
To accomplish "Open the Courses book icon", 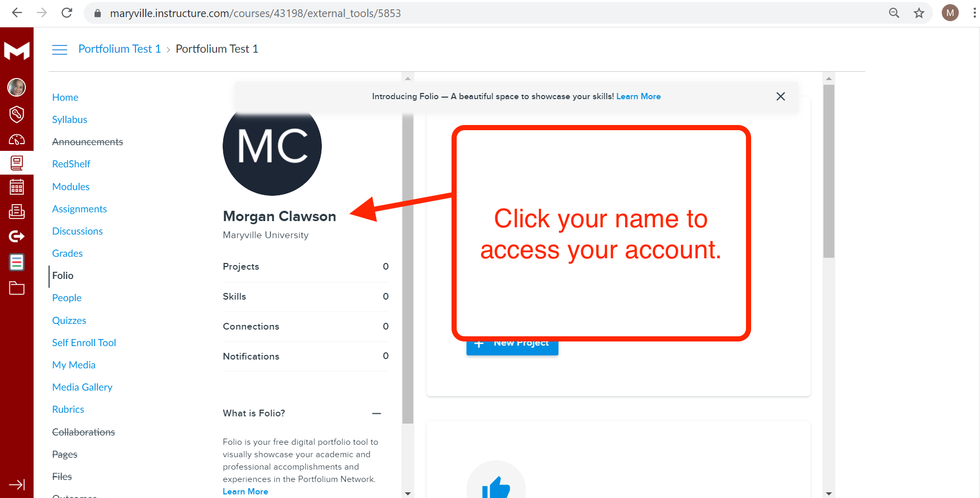I will coord(17,163).
